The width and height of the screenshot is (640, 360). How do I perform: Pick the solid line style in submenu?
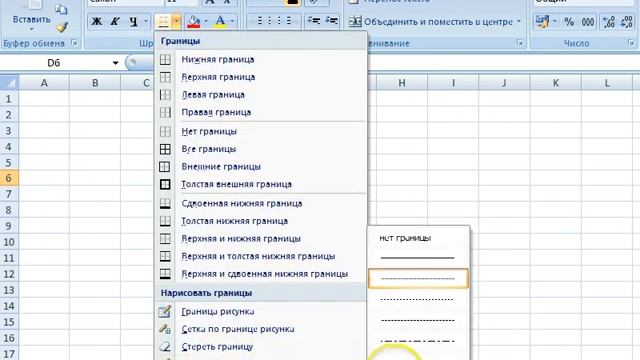(418, 258)
